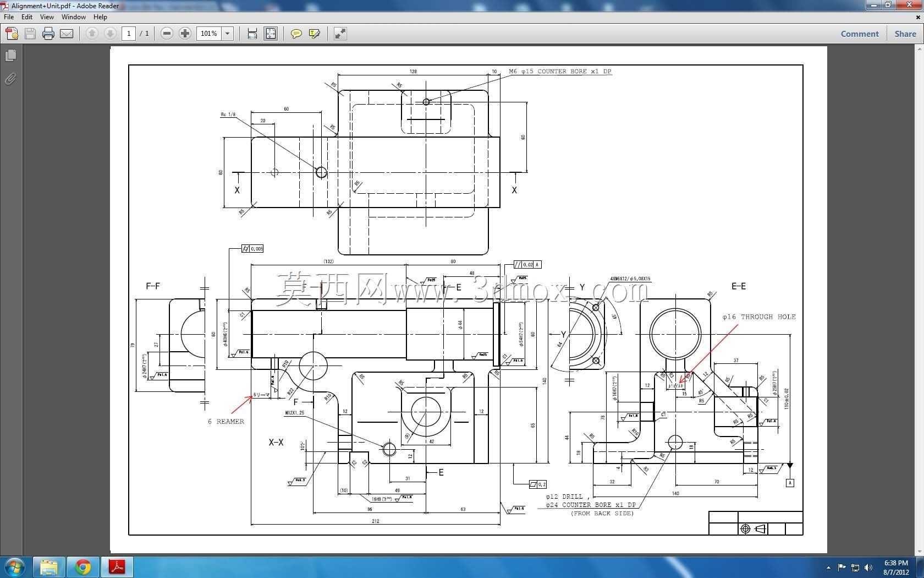The width and height of the screenshot is (924, 578).
Task: Show the Attachments paperclip panel
Action: tap(10, 79)
